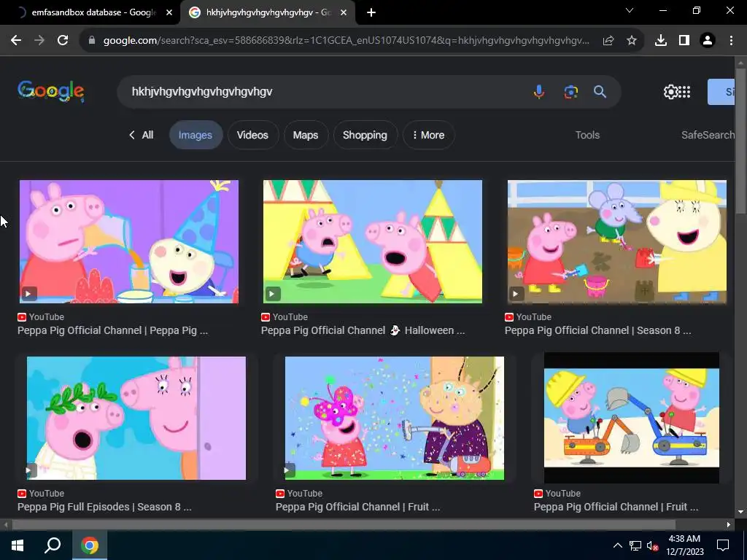
Task: Click the Chrome address bar URL
Action: [347, 41]
